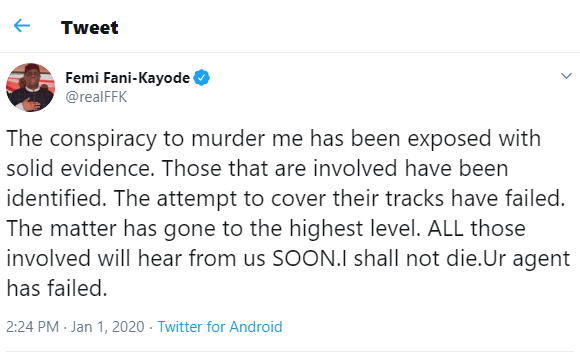
Task: Click the capitalized word "SOON" in the tweet
Action: pos(304,259)
